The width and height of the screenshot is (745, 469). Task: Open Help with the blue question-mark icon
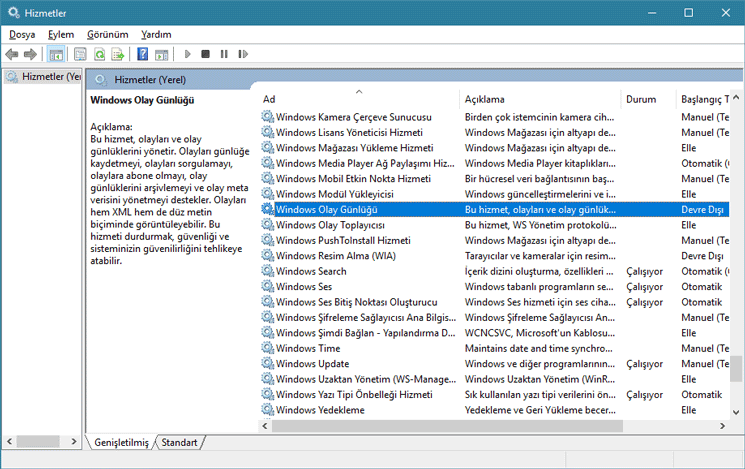coord(143,54)
